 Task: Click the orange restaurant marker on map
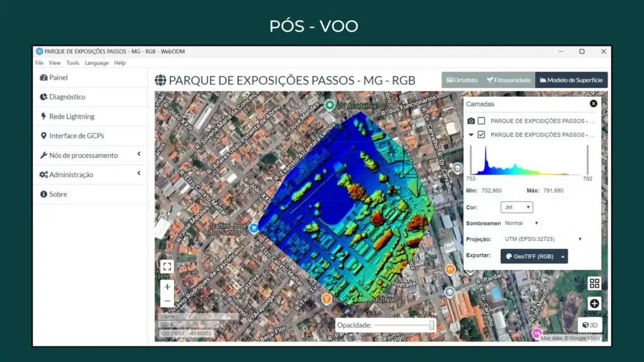tap(450, 269)
